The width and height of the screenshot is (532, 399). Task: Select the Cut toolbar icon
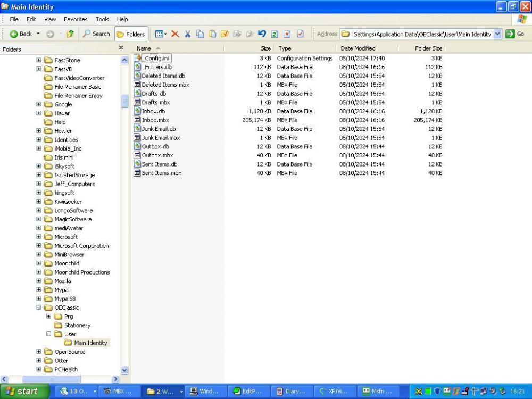pos(187,34)
